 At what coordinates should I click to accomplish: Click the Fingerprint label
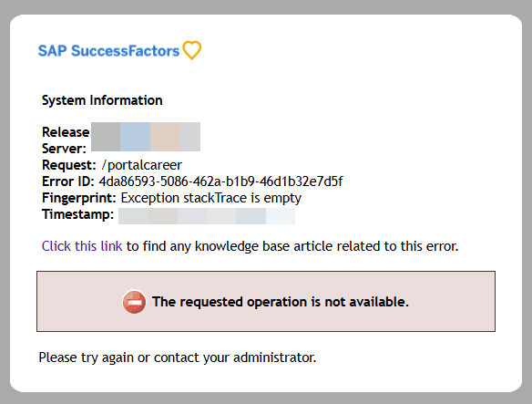(x=79, y=198)
